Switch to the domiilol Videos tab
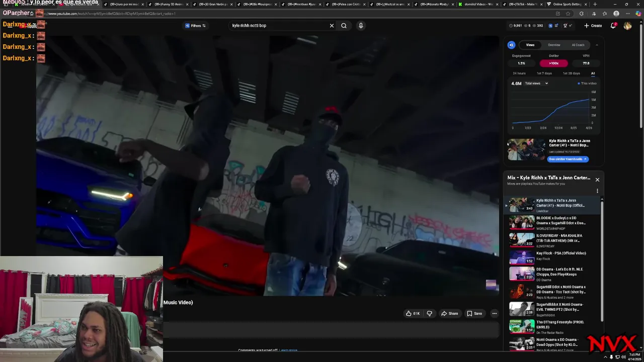644x362 pixels. click(x=479, y=4)
